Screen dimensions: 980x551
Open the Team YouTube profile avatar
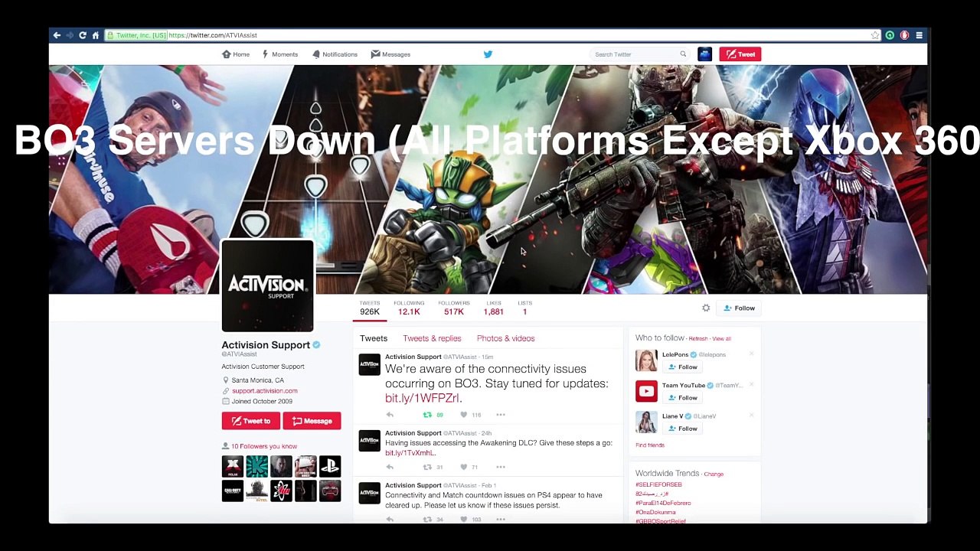646,391
